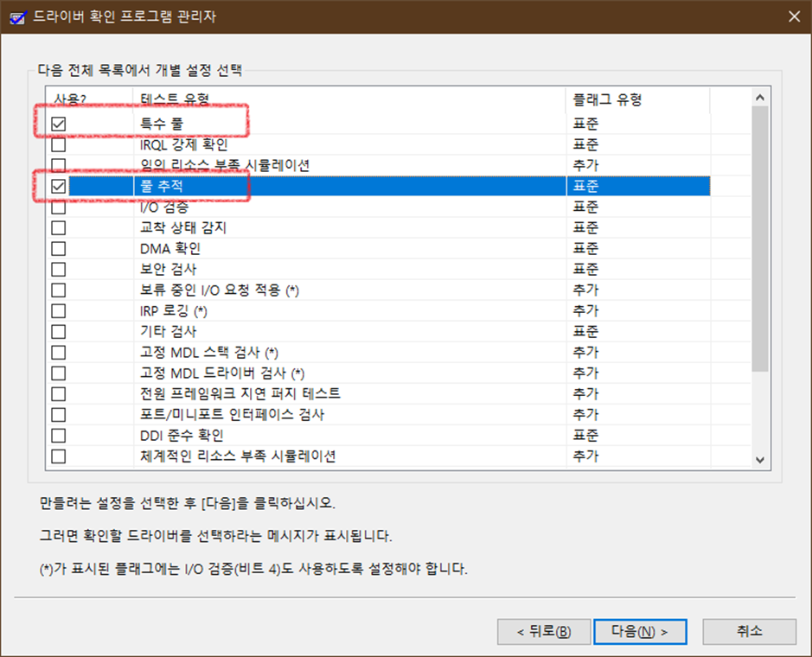812x657 pixels.
Task: Select the IRQL 강제 확인 row text
Action: point(184,144)
